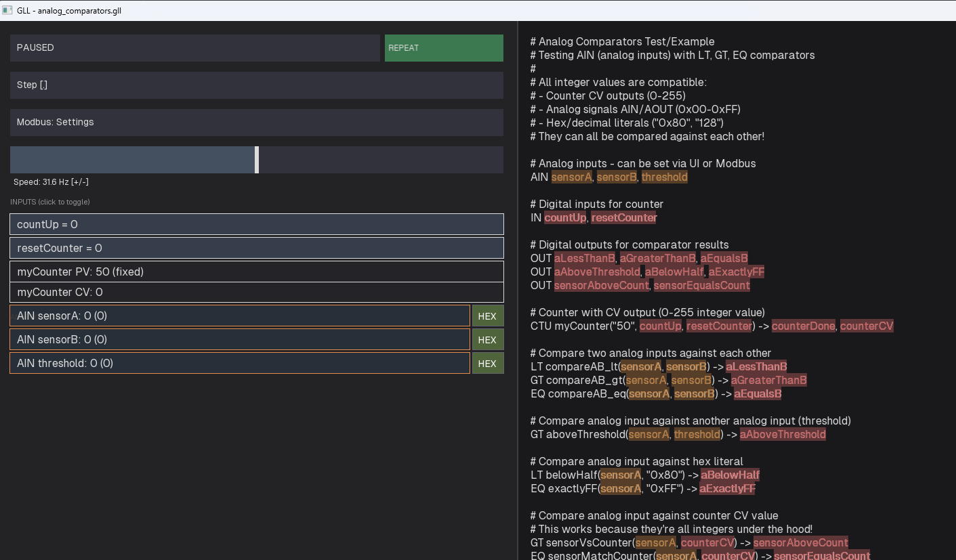
Task: Switch sensorB display with HEX button
Action: 487,340
